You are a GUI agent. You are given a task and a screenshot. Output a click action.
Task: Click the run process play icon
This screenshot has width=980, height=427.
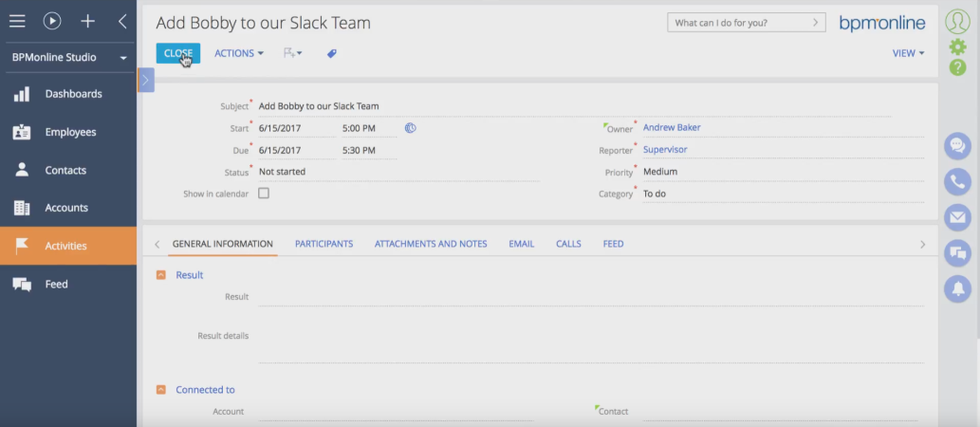[x=52, y=21]
